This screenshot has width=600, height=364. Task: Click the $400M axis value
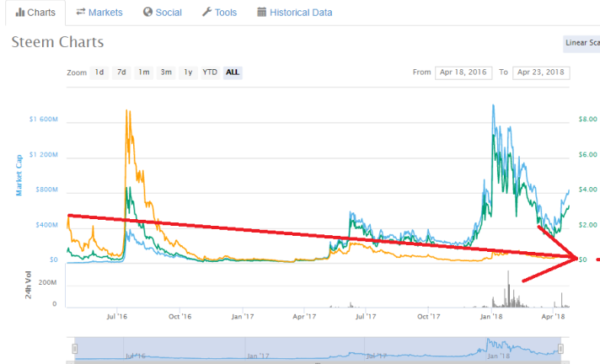click(x=46, y=225)
